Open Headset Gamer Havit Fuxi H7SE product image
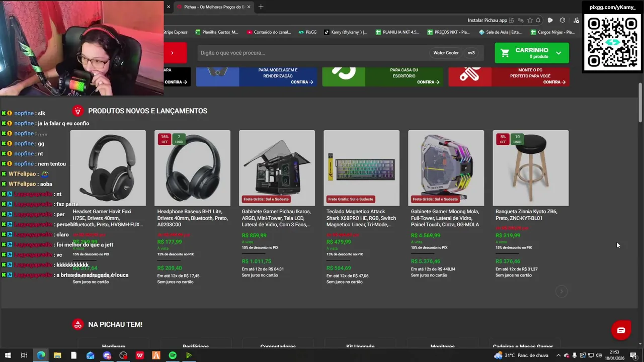This screenshot has width=644, height=362. pyautogui.click(x=108, y=168)
